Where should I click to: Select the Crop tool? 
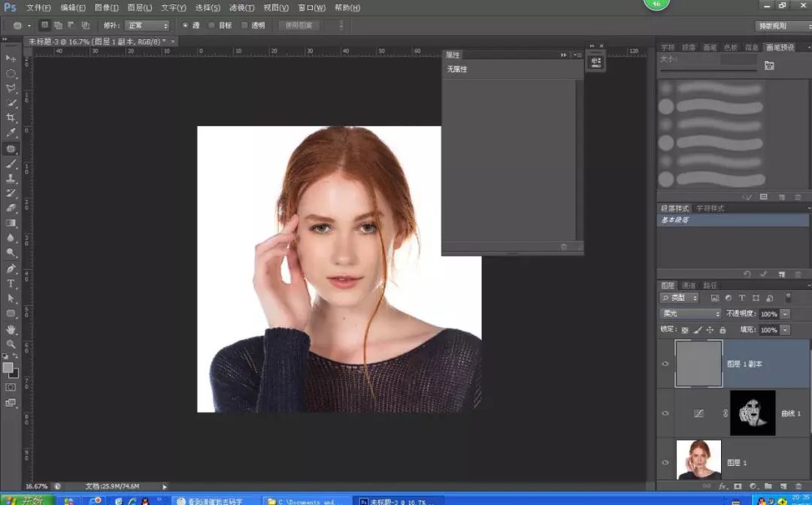tap(11, 118)
